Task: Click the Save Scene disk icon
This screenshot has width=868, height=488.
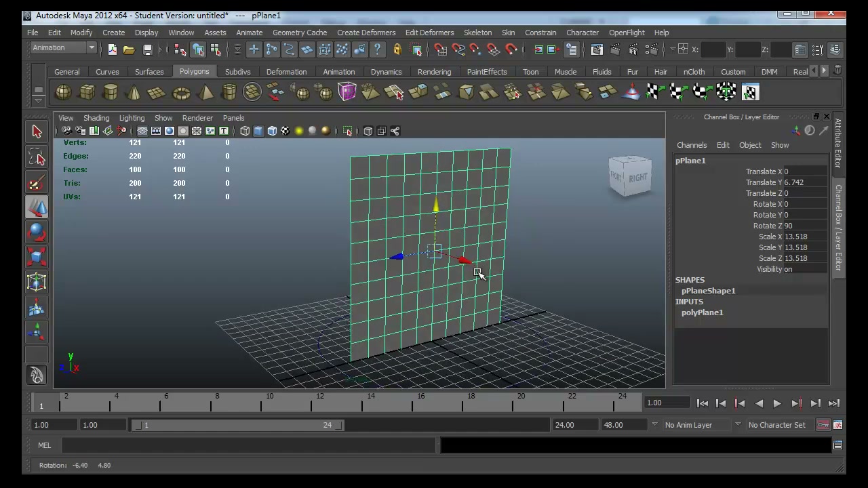Action: click(x=147, y=49)
